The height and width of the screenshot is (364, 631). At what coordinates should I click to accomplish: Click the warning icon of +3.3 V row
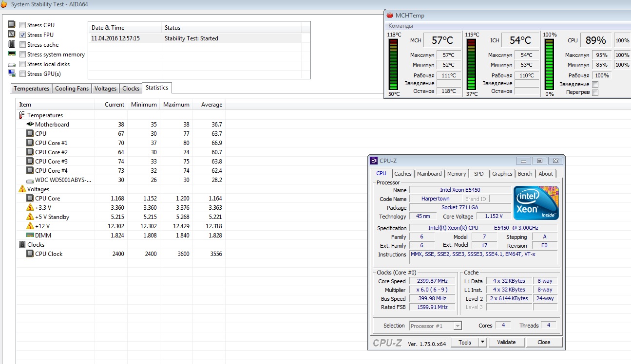click(x=30, y=208)
